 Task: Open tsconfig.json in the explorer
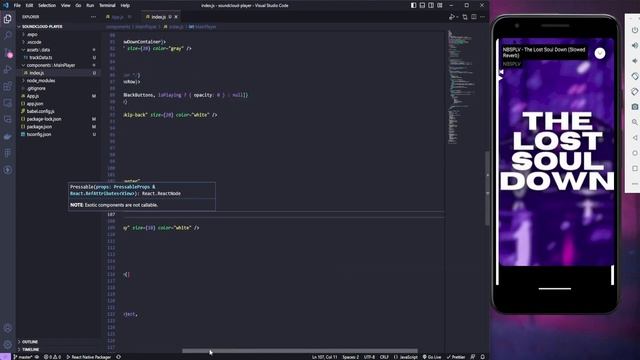pyautogui.click(x=39, y=134)
